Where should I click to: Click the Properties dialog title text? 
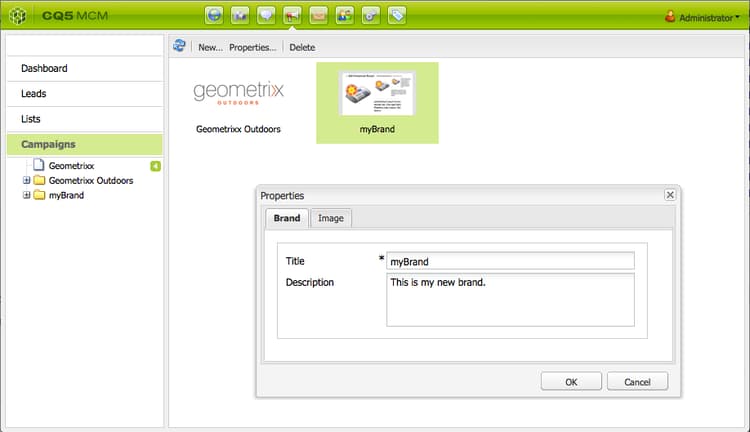282,196
